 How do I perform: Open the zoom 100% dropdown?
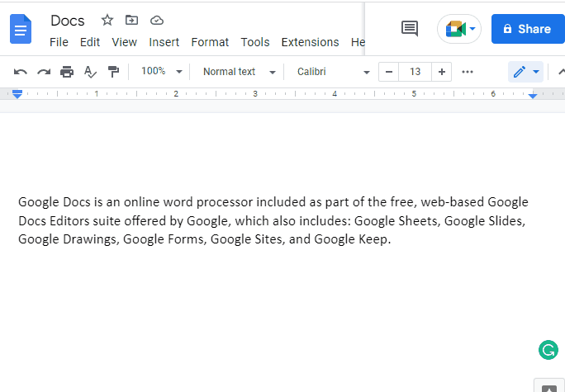point(161,71)
